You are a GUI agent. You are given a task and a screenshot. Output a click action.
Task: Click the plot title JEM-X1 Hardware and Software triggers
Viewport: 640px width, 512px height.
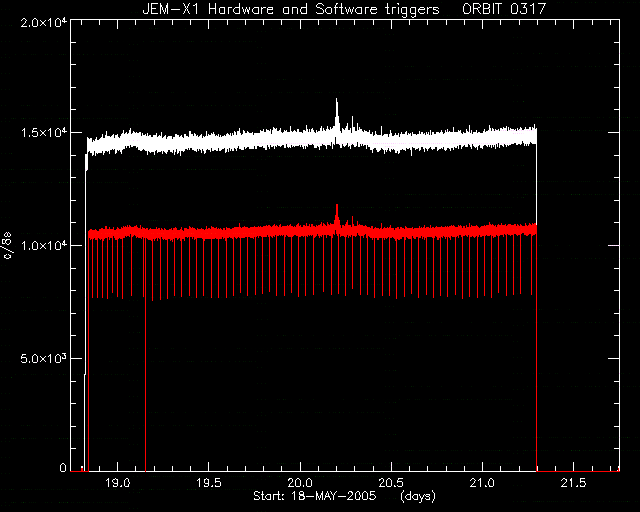(x=291, y=9)
